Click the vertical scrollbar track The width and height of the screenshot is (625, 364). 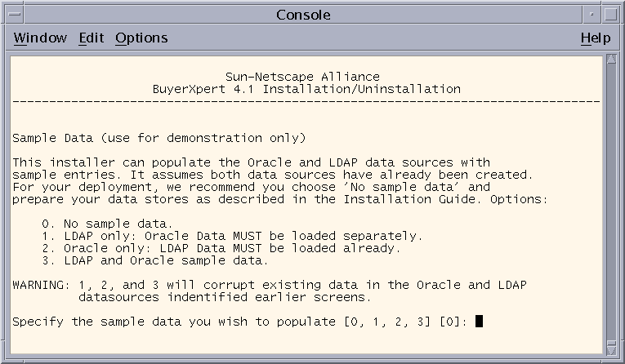[609, 204]
